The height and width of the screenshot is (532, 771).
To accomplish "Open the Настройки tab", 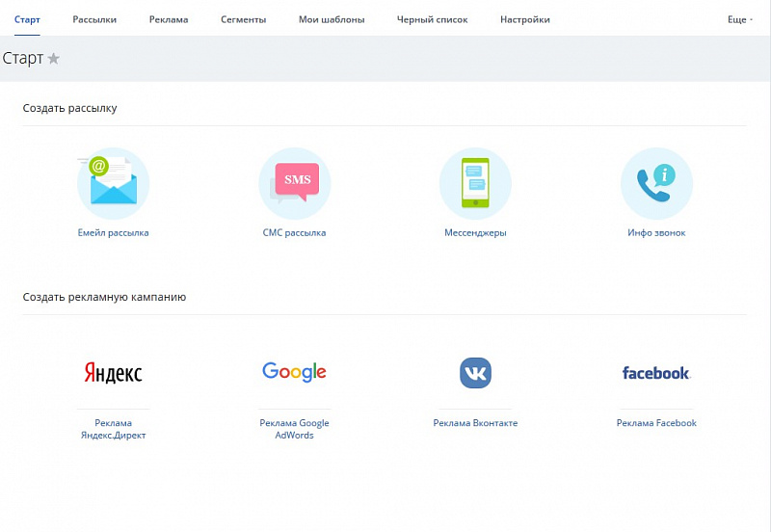I will click(x=525, y=19).
